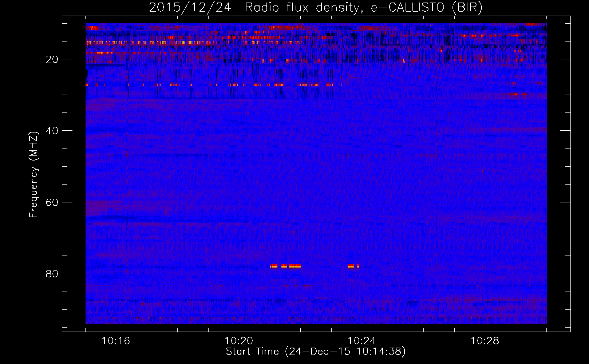Click the 'Frequency (MHZ)' y-axis label

click(x=33, y=175)
